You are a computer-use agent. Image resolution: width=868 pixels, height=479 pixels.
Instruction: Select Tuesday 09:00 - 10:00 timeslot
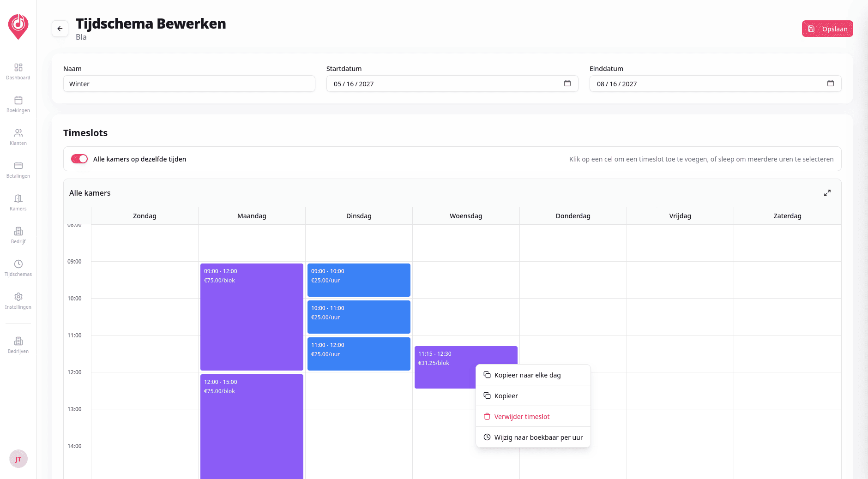coord(359,280)
